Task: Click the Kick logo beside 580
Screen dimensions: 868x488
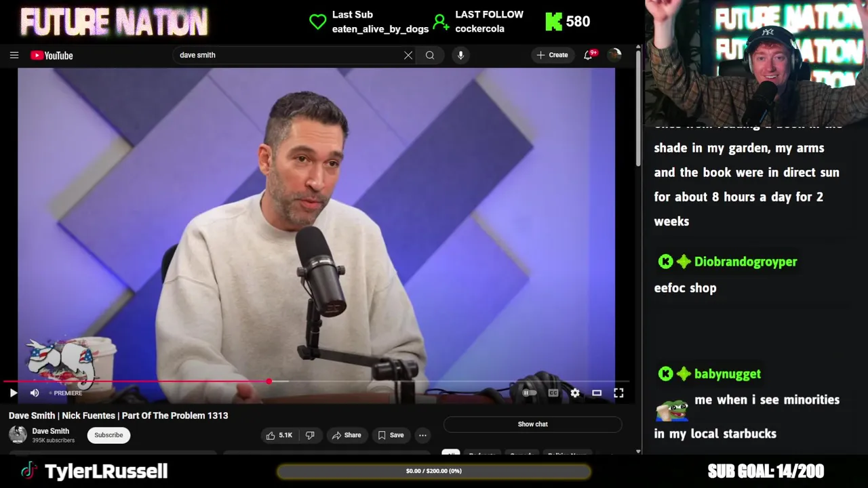Action: coord(554,22)
